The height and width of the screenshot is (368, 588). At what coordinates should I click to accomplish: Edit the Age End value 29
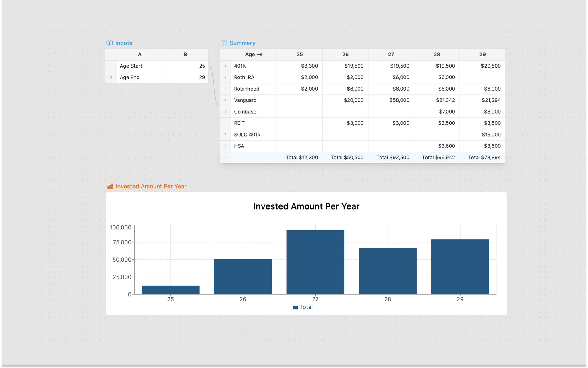tap(185, 77)
